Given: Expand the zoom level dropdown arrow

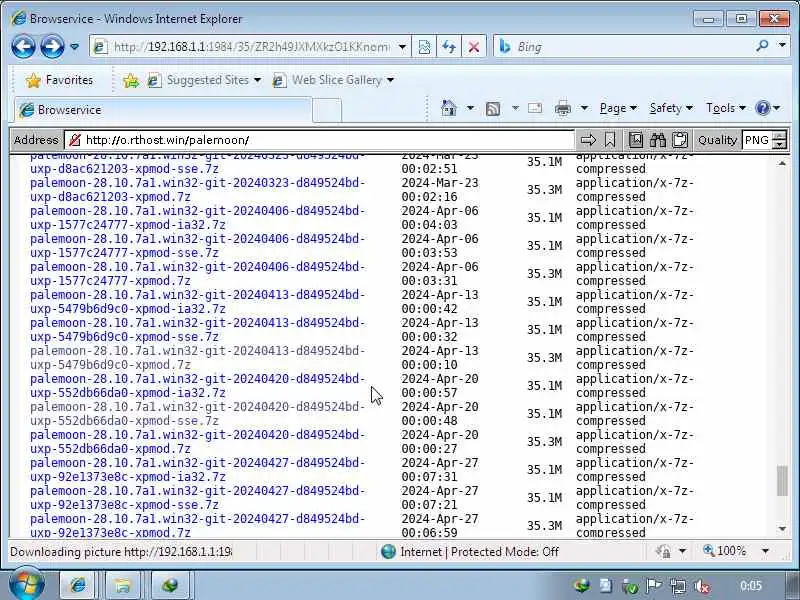Looking at the screenshot, I should pos(765,551).
